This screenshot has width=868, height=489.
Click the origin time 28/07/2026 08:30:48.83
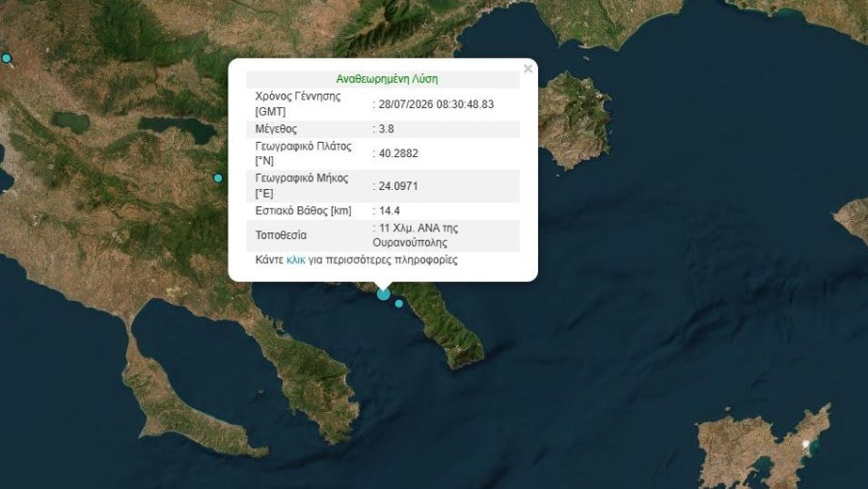point(436,104)
